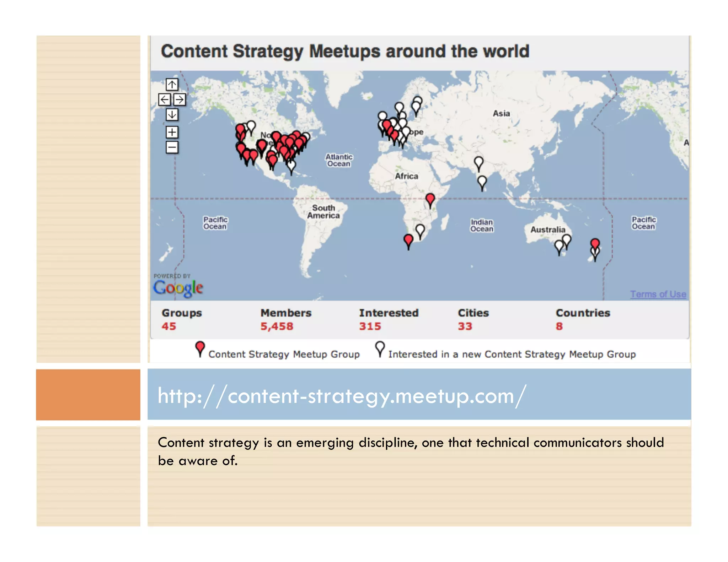
Task: Pan the map up with arrow button
Action: (x=172, y=85)
